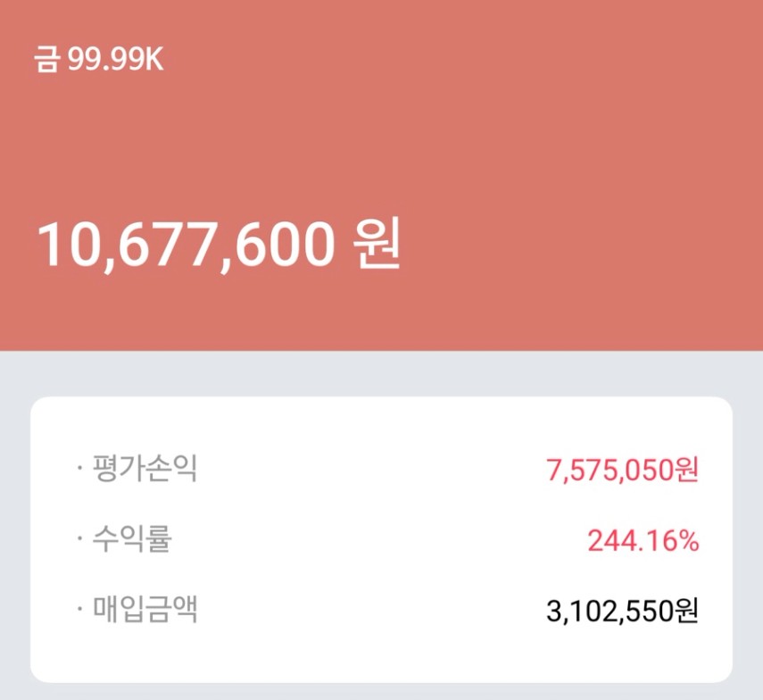
Task: Tap blank middle of the 평가손익 row
Action: pos(366,470)
